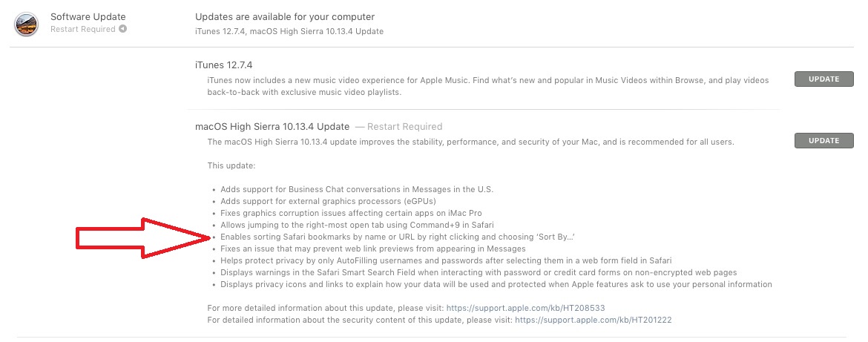The width and height of the screenshot is (868, 342).
Task: Click the privacy icons and links bullet
Action: (496, 284)
